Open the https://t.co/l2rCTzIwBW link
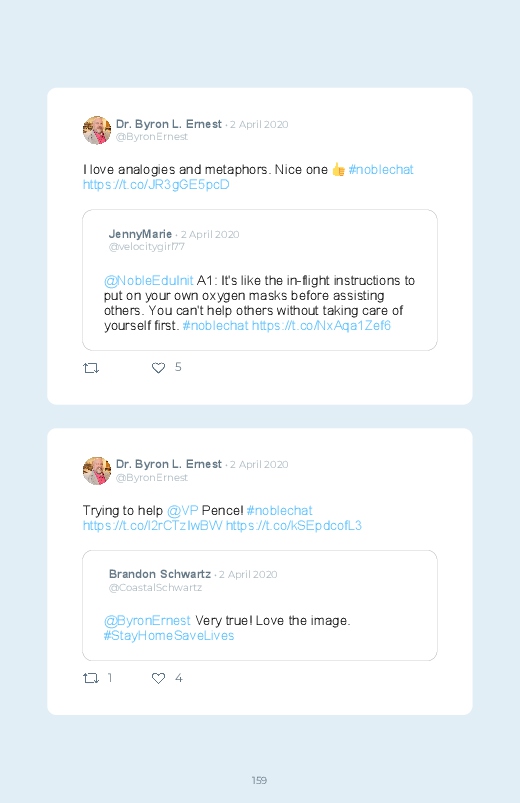520x803 pixels. [x=153, y=525]
